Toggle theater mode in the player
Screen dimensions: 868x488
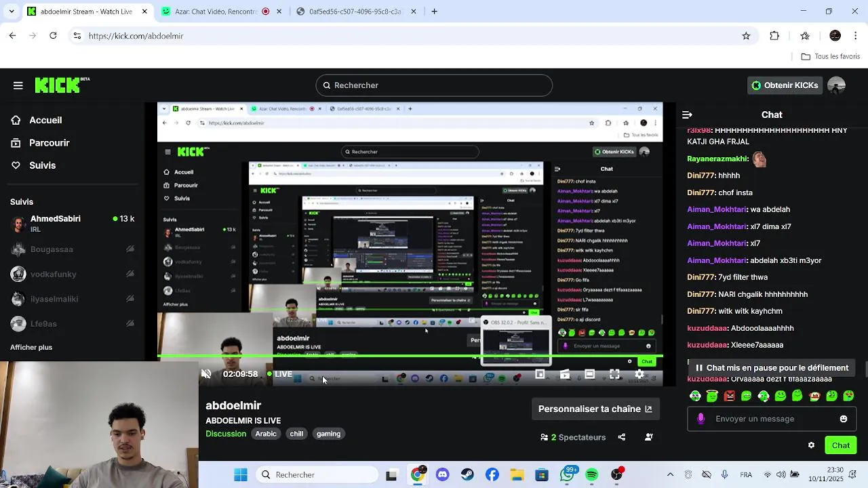590,374
